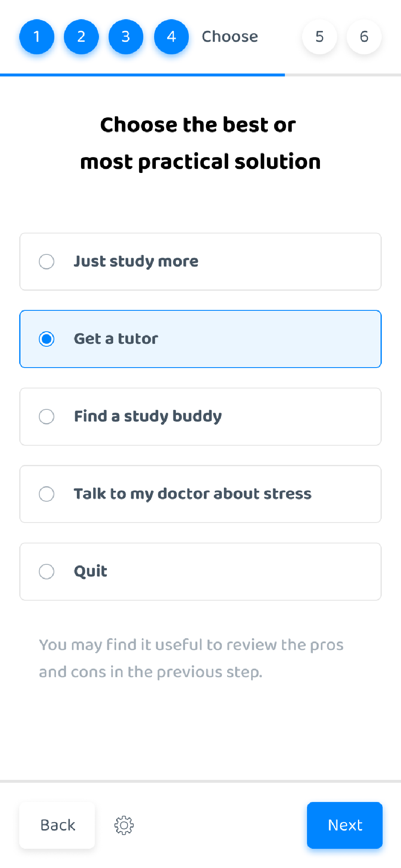
Task: Click the Back button
Action: point(57,825)
